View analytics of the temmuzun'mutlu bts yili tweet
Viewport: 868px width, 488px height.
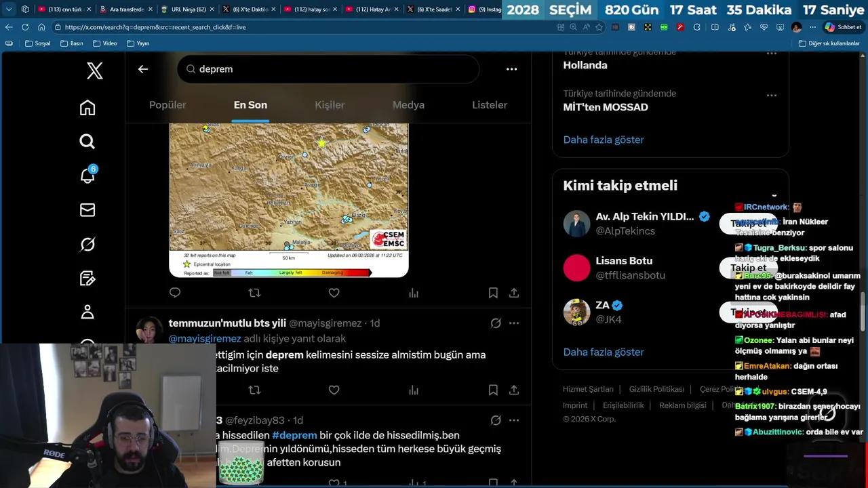tap(414, 390)
